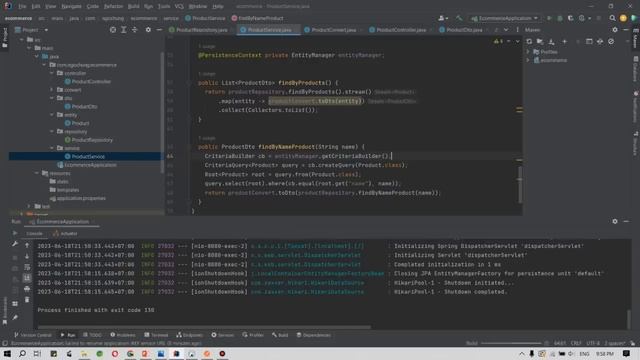Open Problems tool window

(123, 335)
